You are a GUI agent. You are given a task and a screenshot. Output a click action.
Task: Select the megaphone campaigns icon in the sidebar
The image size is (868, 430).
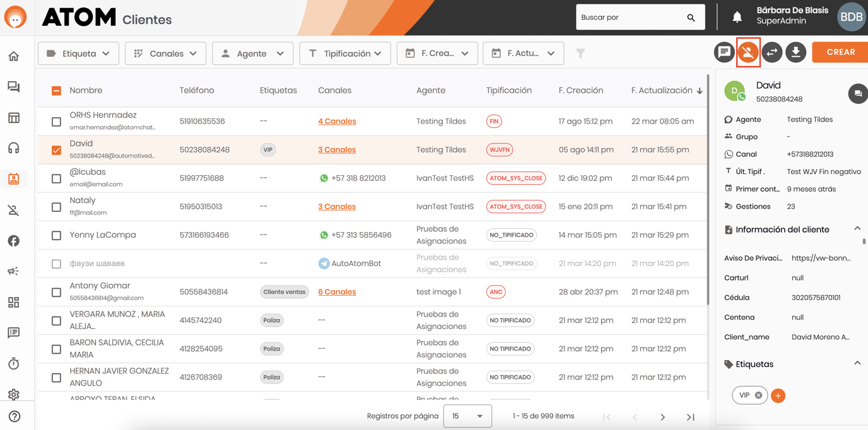[x=13, y=270]
